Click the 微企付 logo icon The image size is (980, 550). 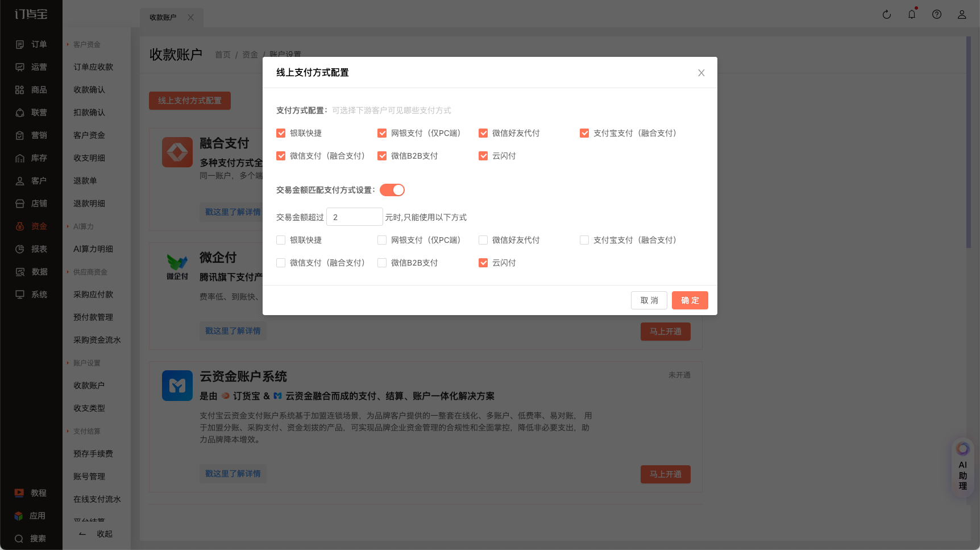177,266
